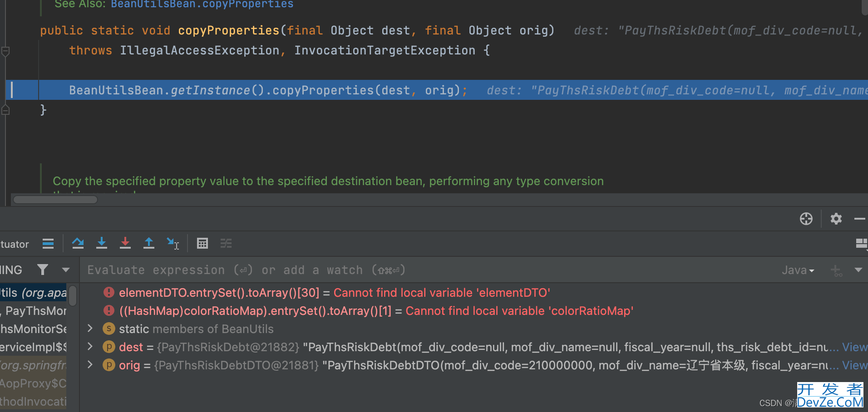868x412 pixels.
Task: Collapse the copyProperties method fold marker
Action: (x=5, y=51)
